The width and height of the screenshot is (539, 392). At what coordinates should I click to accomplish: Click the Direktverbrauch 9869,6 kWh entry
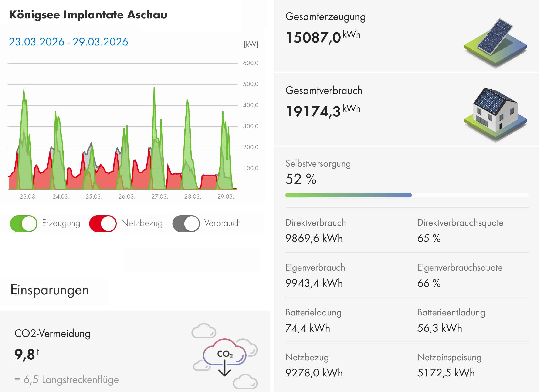click(314, 238)
